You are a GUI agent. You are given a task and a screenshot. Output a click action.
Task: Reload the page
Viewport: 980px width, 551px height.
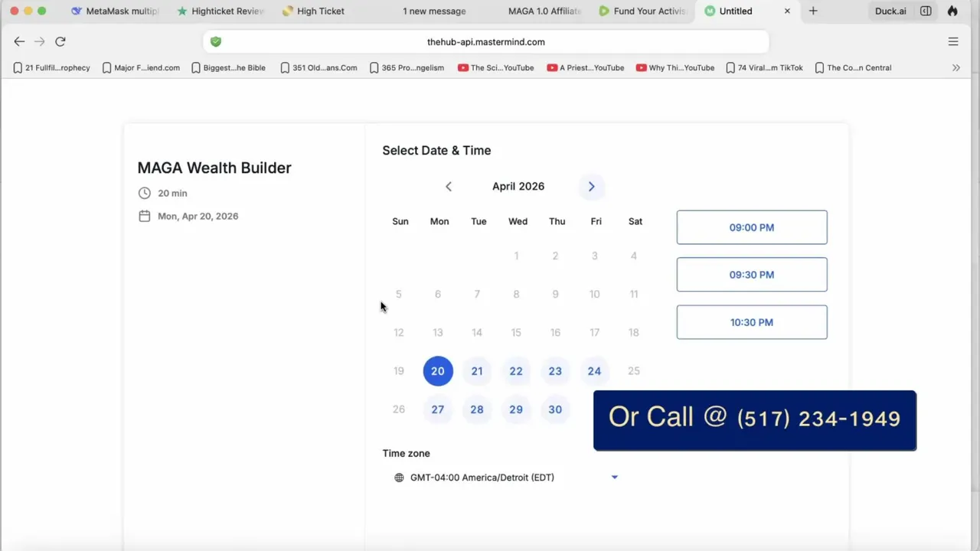click(x=60, y=41)
